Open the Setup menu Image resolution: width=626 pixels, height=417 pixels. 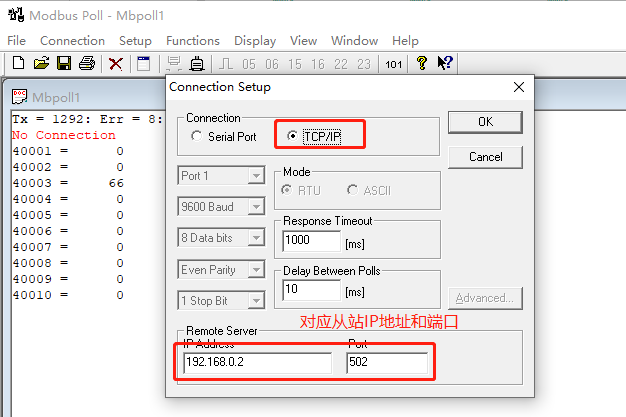coord(135,41)
